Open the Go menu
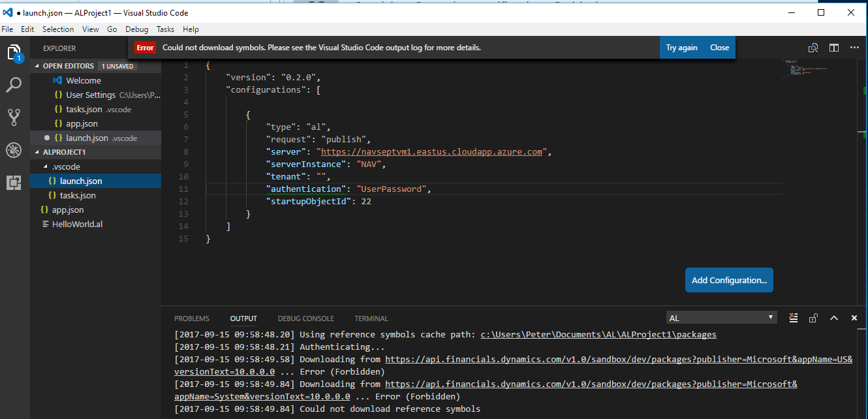 click(112, 29)
